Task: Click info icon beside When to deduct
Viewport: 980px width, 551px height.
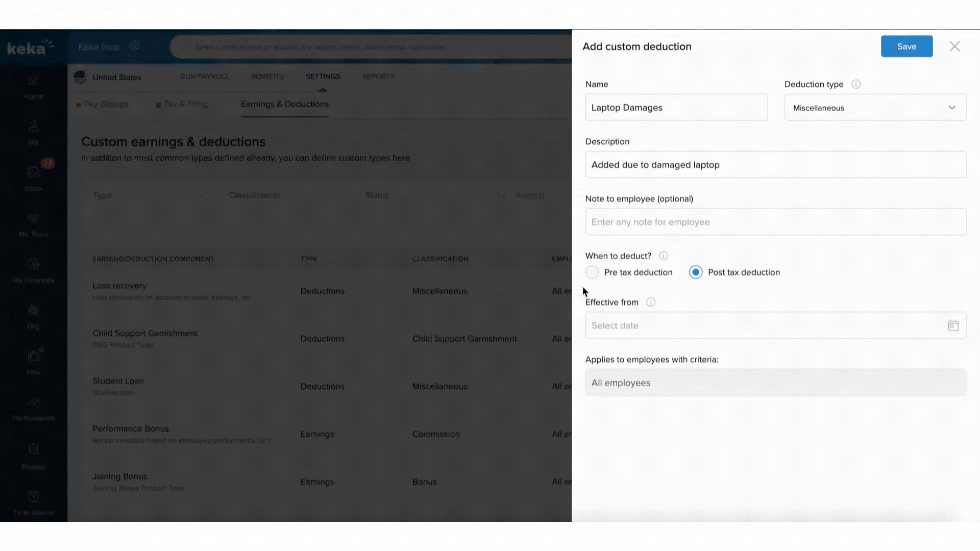Action: click(x=664, y=256)
